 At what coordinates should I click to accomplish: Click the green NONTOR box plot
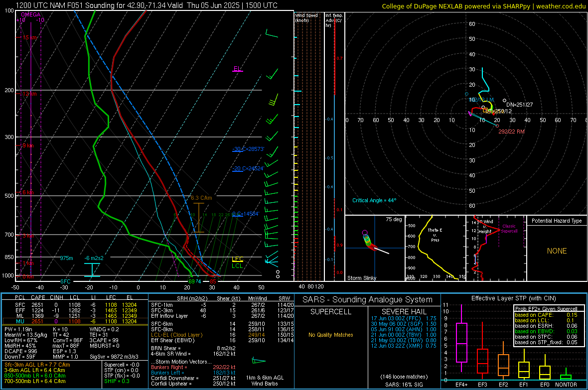pyautogui.click(x=566, y=377)
